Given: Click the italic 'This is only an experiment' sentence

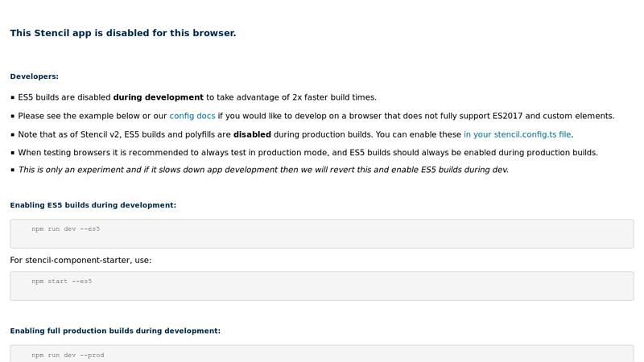Looking at the screenshot, I should tap(263, 170).
